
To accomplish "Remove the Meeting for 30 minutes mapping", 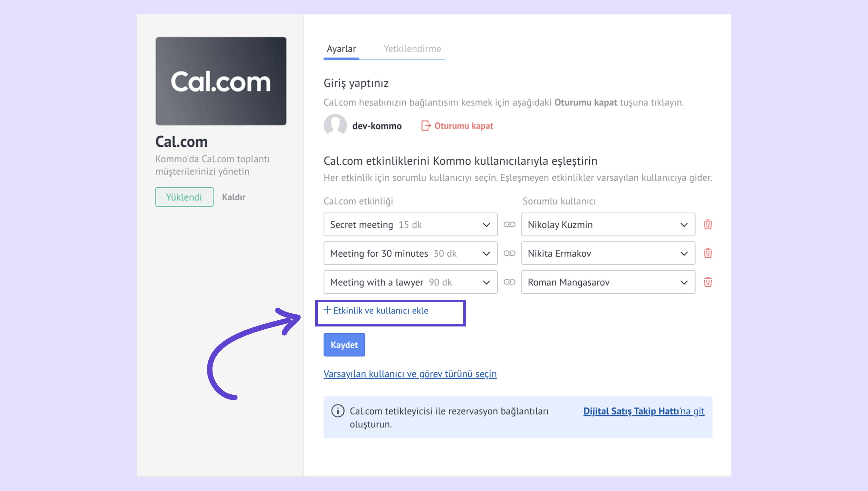I will pyautogui.click(x=708, y=253).
